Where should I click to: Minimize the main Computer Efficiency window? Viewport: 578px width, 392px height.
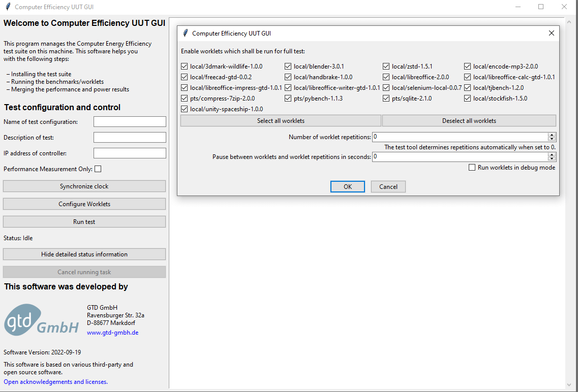(518, 7)
